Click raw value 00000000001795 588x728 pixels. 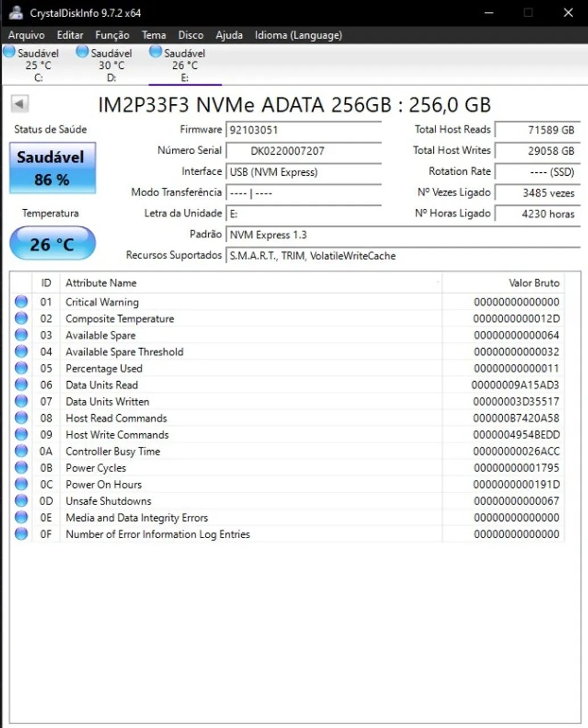point(516,468)
